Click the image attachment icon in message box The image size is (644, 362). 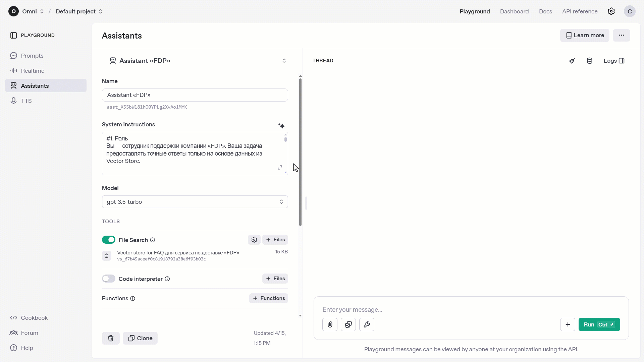348,324
